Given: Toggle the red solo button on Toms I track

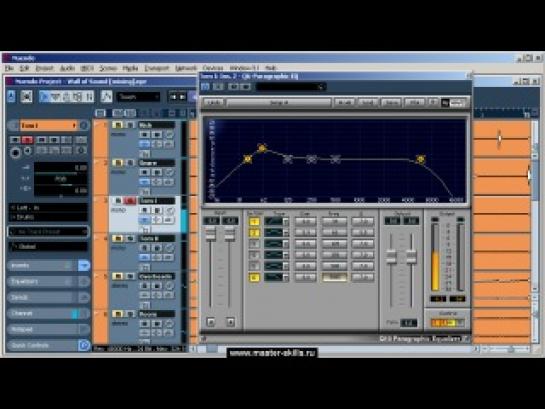Looking at the screenshot, I should [x=130, y=201].
